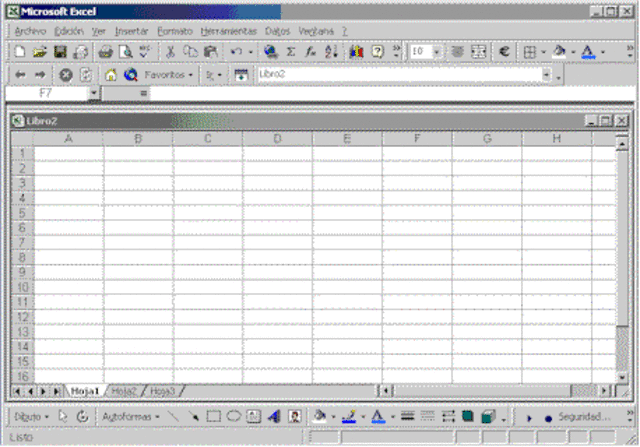
Task: Apply Shadow from the Drawing toolbar
Action: pos(467,417)
